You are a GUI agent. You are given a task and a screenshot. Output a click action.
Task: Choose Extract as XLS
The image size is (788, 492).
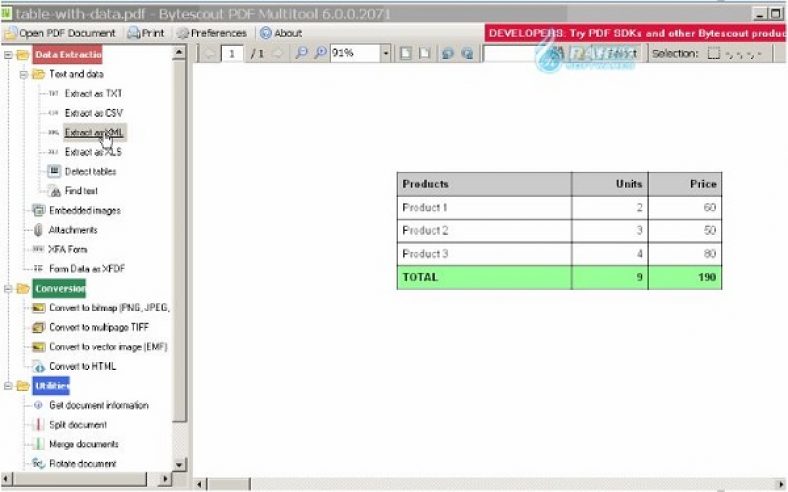(93, 152)
